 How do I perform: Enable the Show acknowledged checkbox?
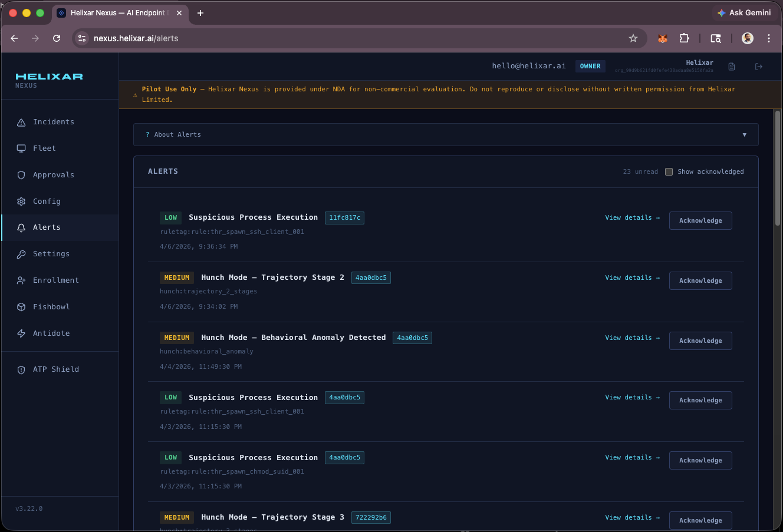[669, 171]
